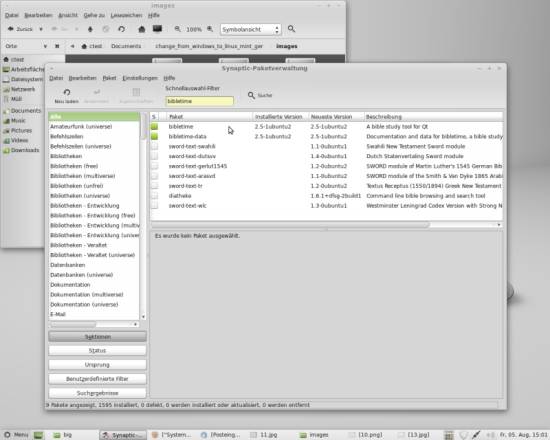
Task: Click the Schnellauswahl-Filter text field
Action: 199,101
